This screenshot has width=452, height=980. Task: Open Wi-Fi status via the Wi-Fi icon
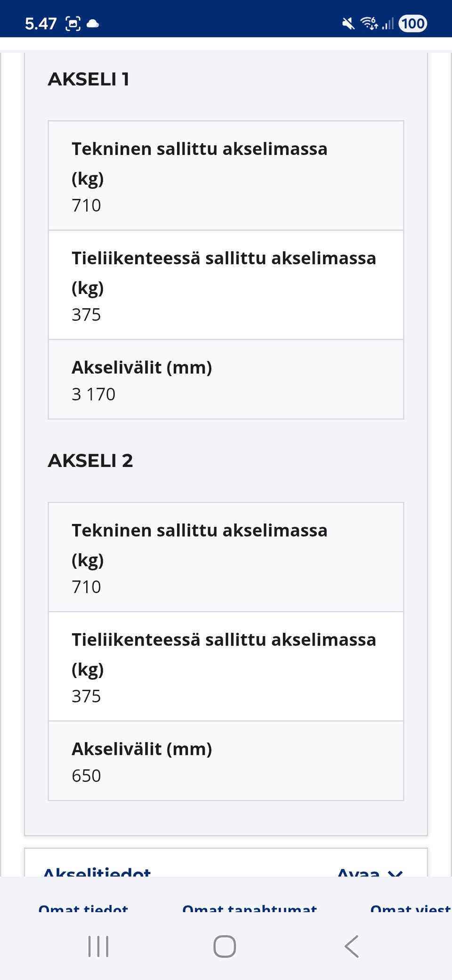tap(368, 23)
